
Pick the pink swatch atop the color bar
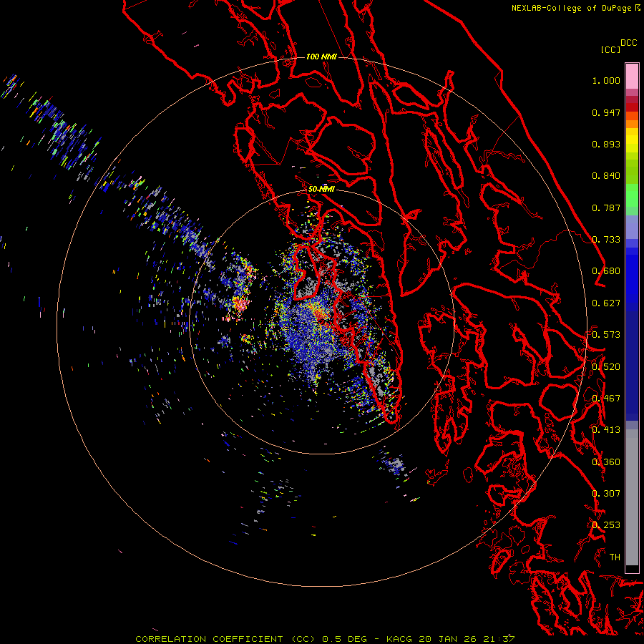[x=632, y=76]
